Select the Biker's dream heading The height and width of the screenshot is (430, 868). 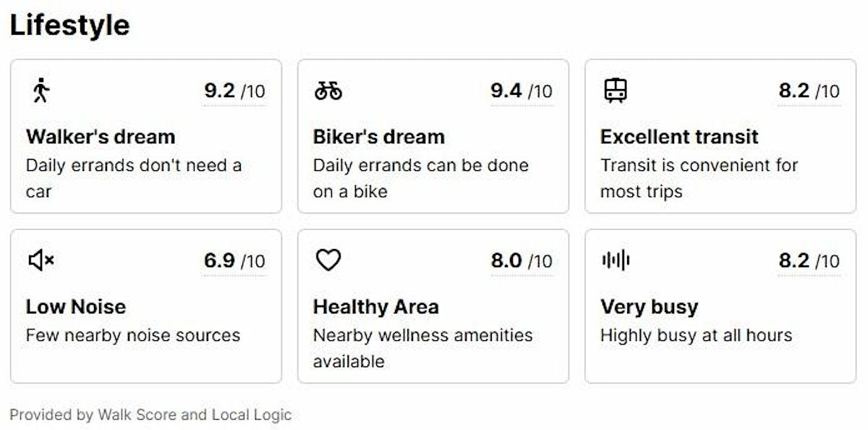pyautogui.click(x=378, y=137)
